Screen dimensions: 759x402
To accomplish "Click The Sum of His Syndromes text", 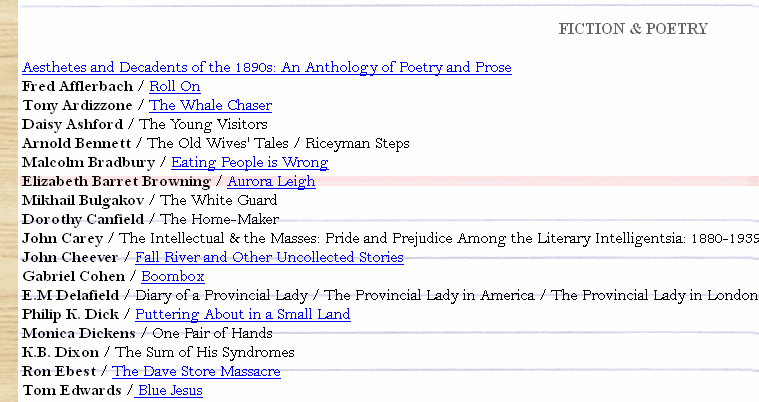I will [x=205, y=353].
